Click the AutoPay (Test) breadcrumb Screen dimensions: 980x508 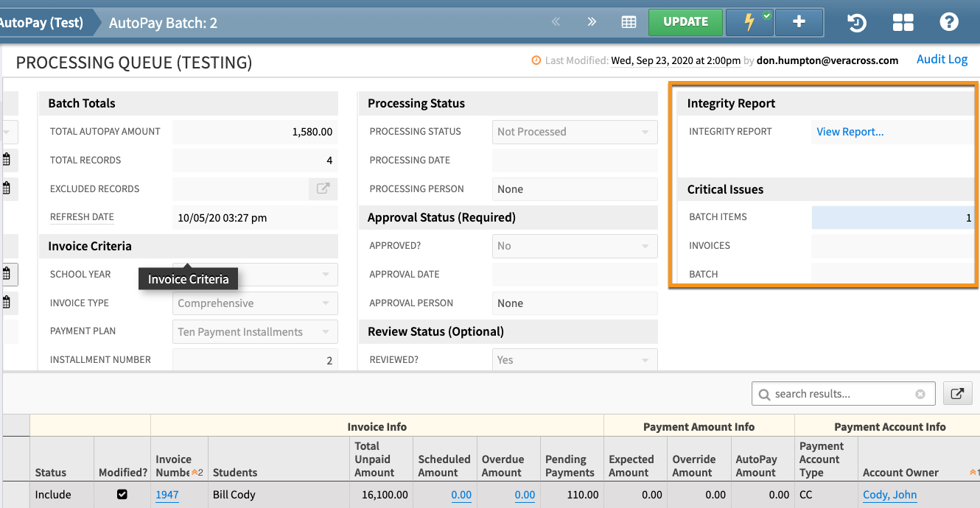click(41, 23)
